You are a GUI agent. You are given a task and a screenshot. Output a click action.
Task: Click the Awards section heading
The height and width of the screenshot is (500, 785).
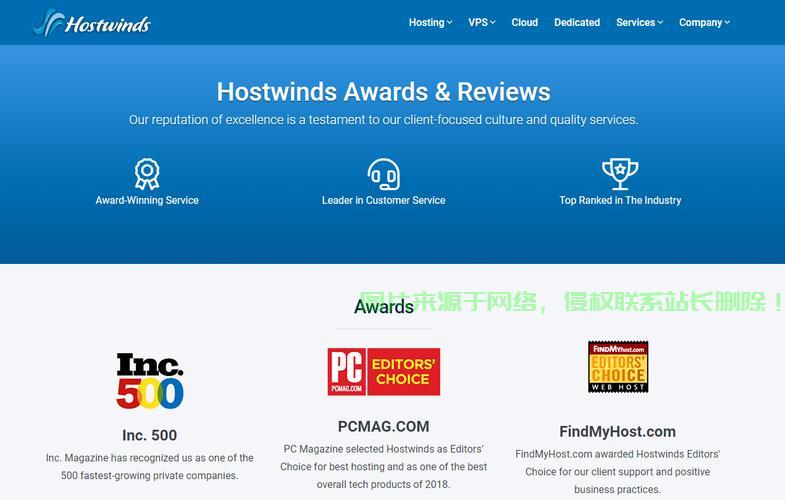(384, 306)
